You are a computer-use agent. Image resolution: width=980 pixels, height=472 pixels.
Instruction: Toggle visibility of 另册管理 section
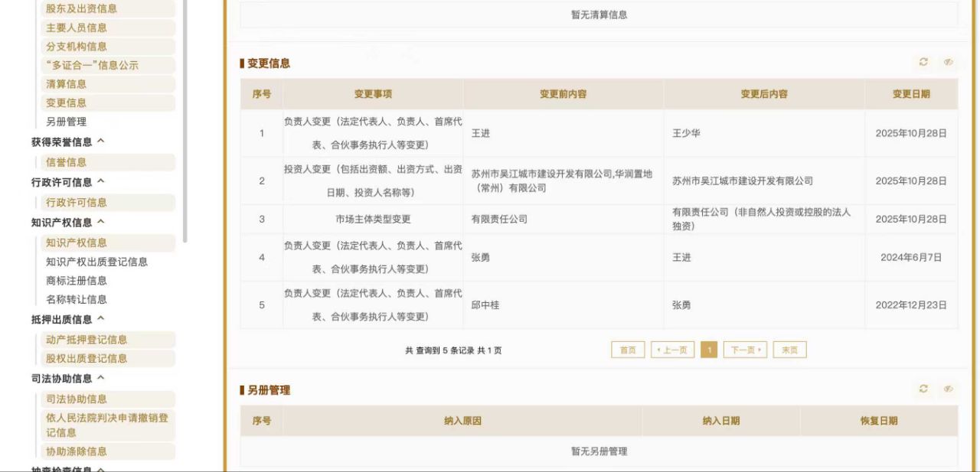click(948, 389)
